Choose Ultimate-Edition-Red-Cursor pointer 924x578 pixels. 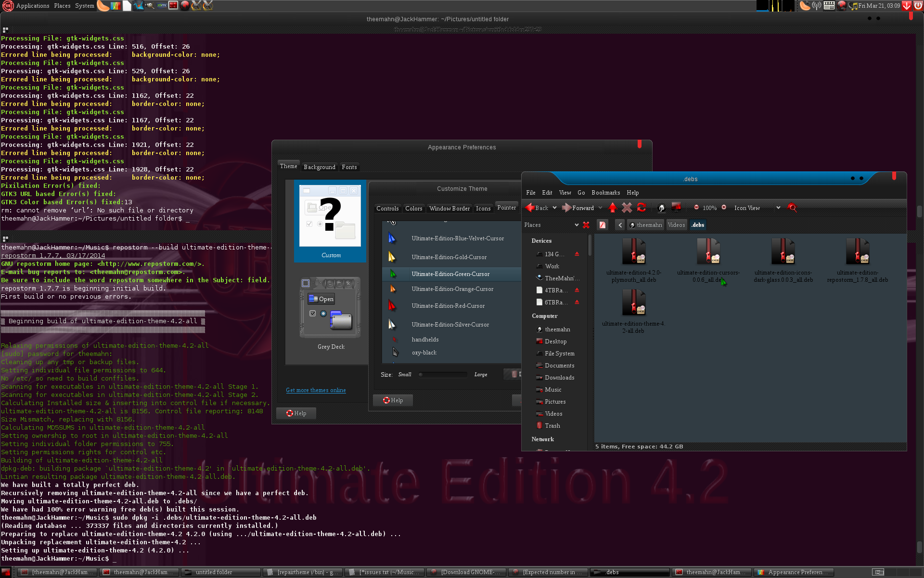[x=452, y=305]
